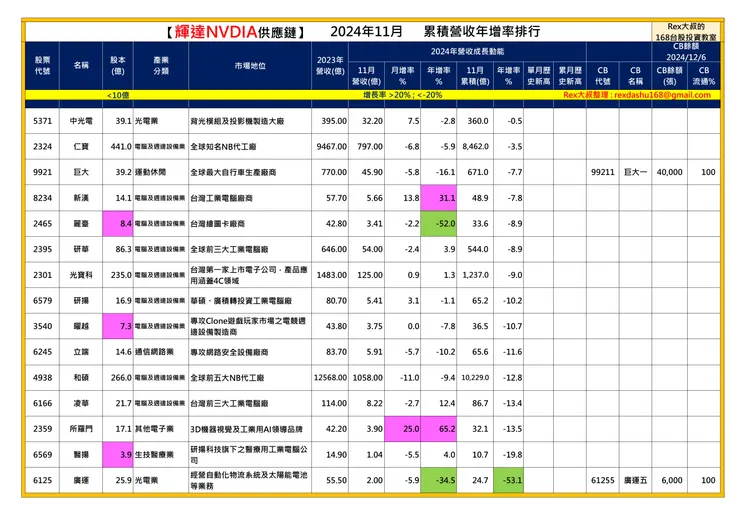Click company name 和碩
The width and height of the screenshot is (740, 523).
(81, 378)
